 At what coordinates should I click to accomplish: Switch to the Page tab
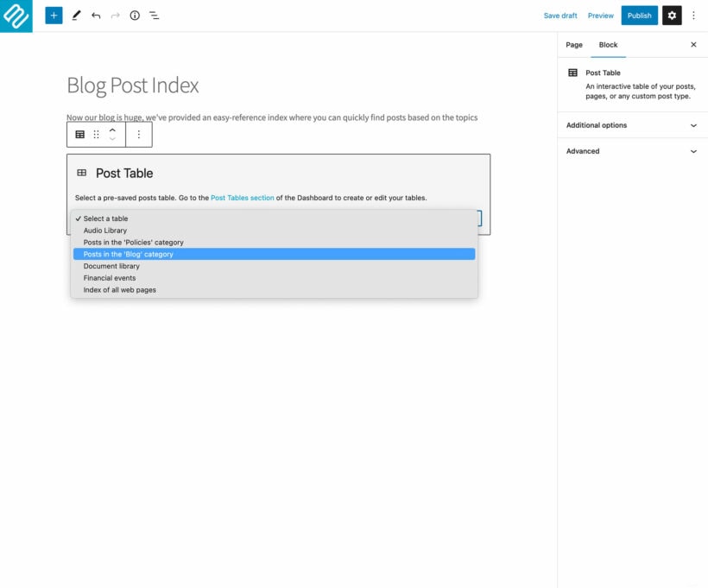pyautogui.click(x=573, y=44)
